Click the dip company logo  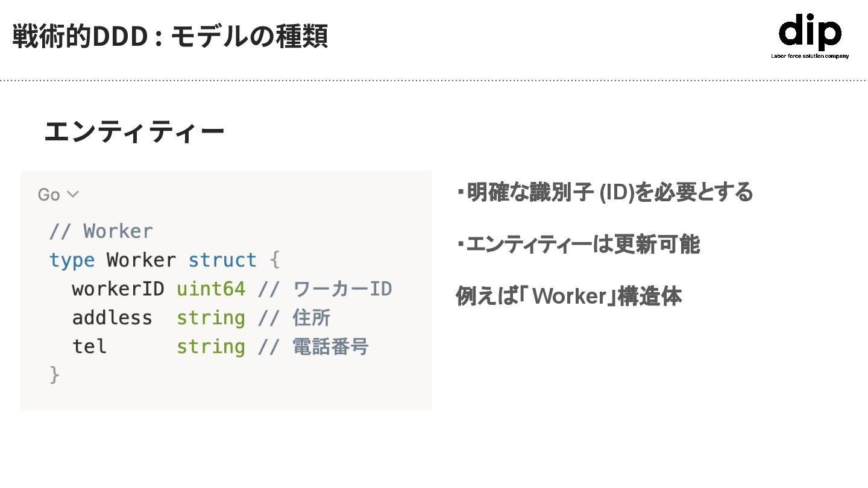coord(810,33)
